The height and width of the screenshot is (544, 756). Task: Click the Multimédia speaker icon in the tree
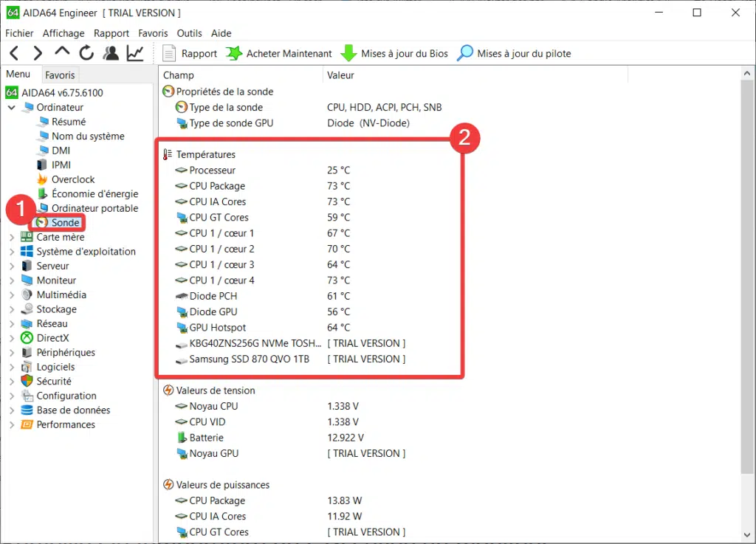(27, 295)
